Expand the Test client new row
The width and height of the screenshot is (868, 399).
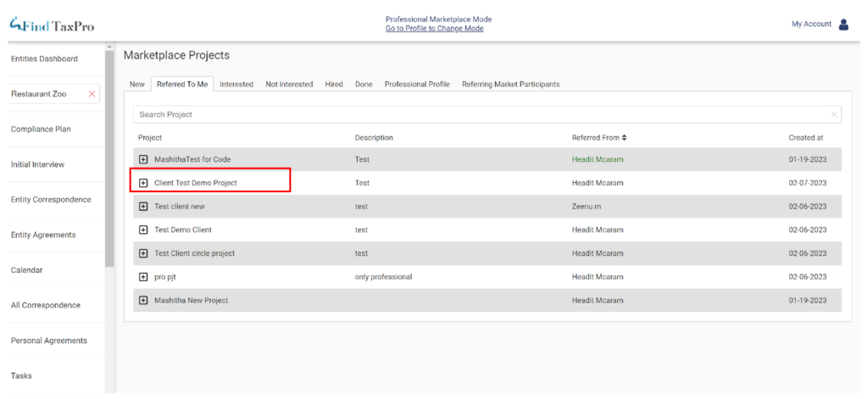[x=143, y=206]
